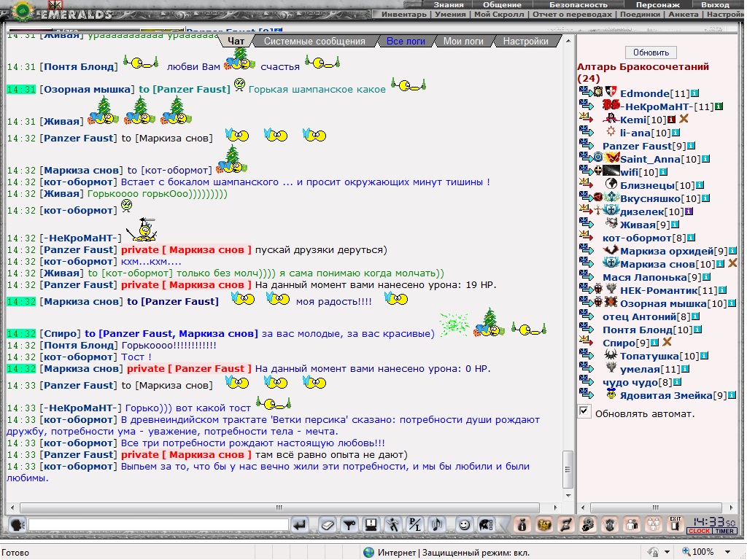Open the Знания top menu
Screen dimensions: 747x560
[x=449, y=5]
